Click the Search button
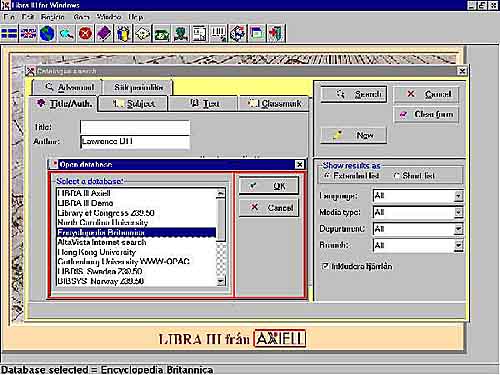Image resolution: width=500 pixels, height=375 pixels. coord(354,94)
